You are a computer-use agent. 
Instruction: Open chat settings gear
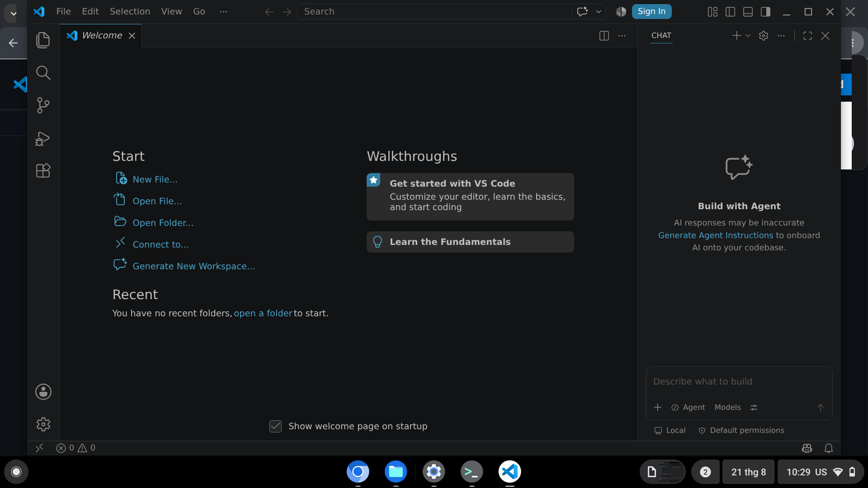(x=764, y=36)
